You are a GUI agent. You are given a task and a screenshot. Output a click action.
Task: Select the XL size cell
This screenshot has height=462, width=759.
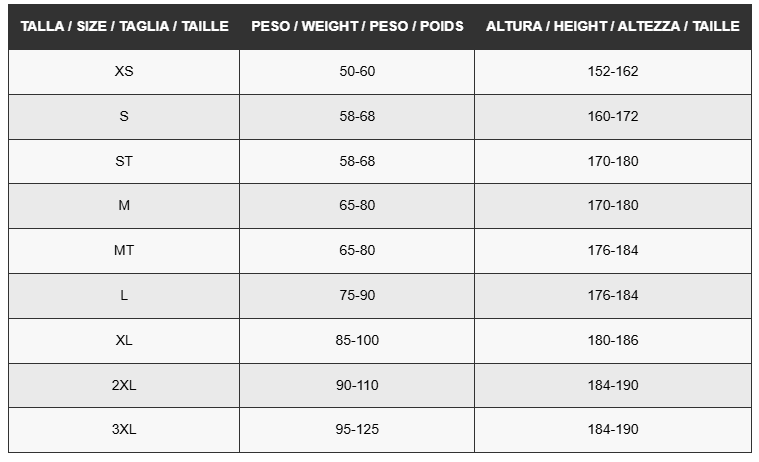(x=124, y=340)
